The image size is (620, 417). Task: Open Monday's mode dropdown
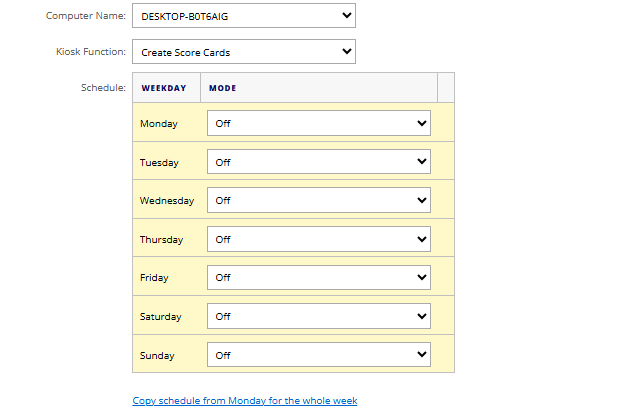318,123
